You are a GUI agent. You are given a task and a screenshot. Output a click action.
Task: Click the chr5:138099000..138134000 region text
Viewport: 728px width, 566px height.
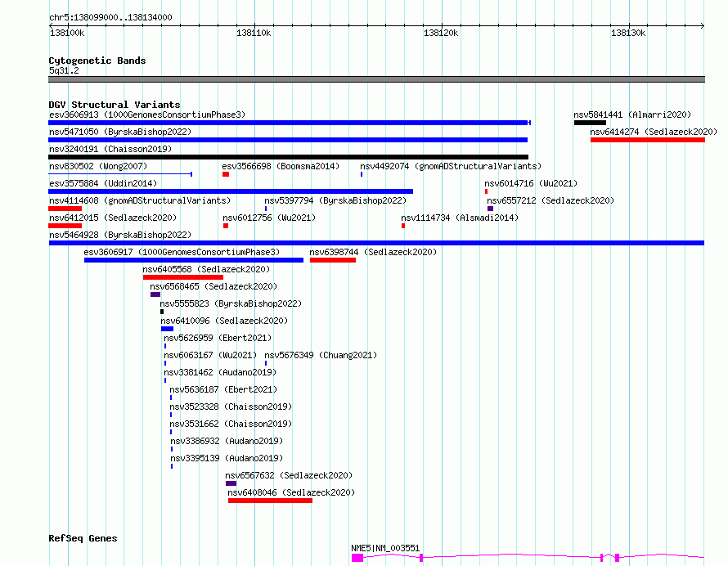[x=110, y=17]
